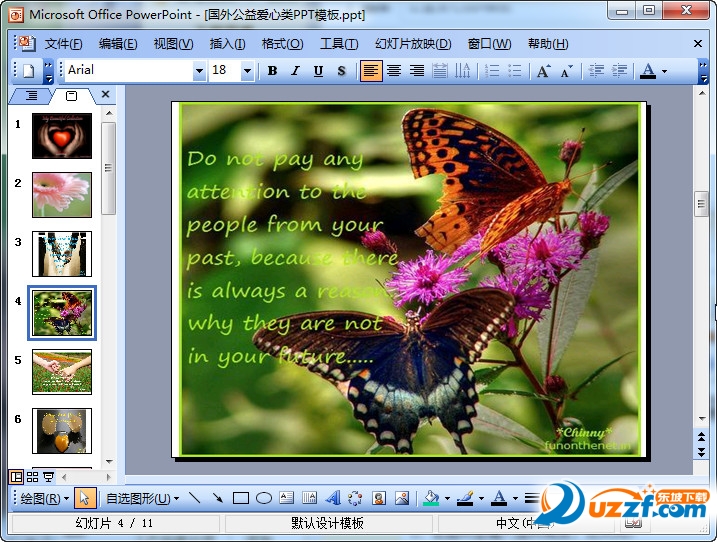Insert WordArt

coord(333,499)
